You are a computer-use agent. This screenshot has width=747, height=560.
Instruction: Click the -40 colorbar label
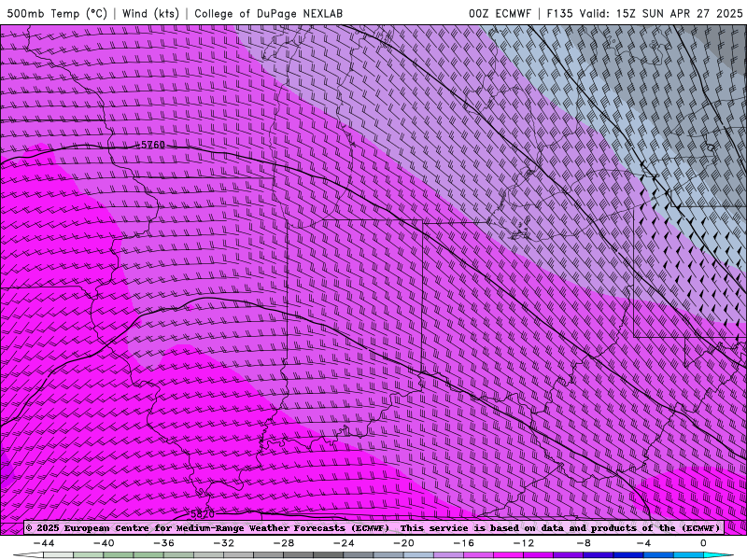[x=104, y=543]
